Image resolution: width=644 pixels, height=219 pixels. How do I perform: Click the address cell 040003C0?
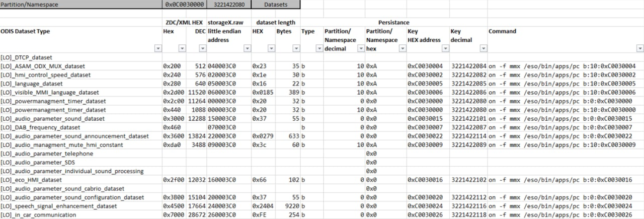tap(229, 66)
